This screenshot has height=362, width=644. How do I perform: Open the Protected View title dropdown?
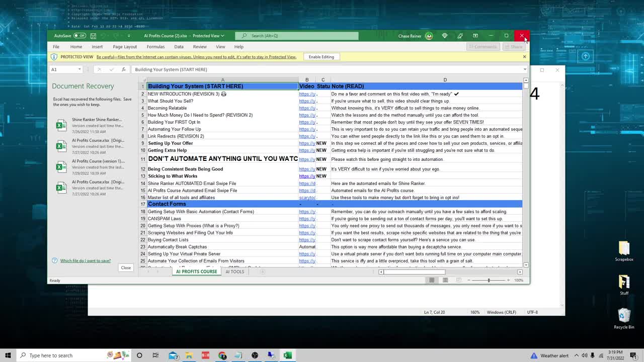(x=222, y=36)
